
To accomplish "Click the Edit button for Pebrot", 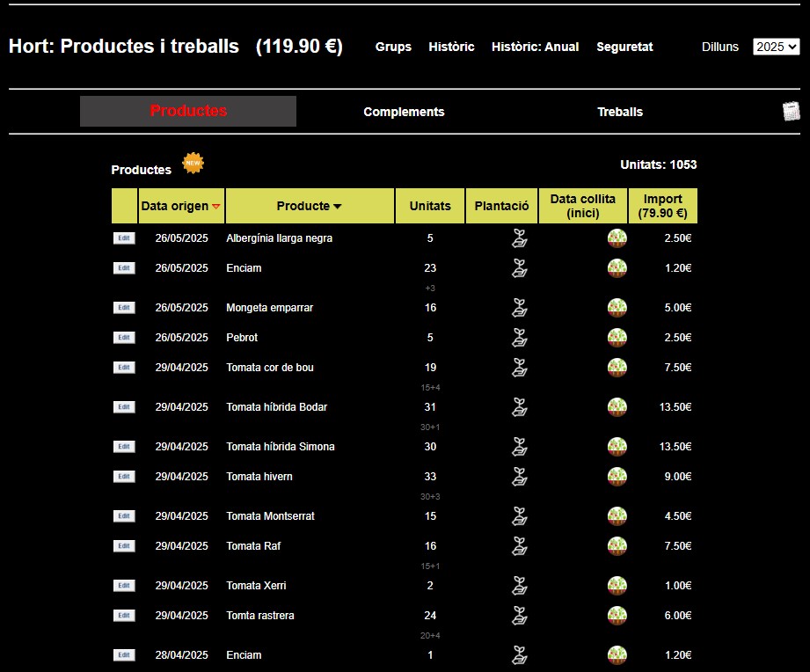I will [x=124, y=338].
